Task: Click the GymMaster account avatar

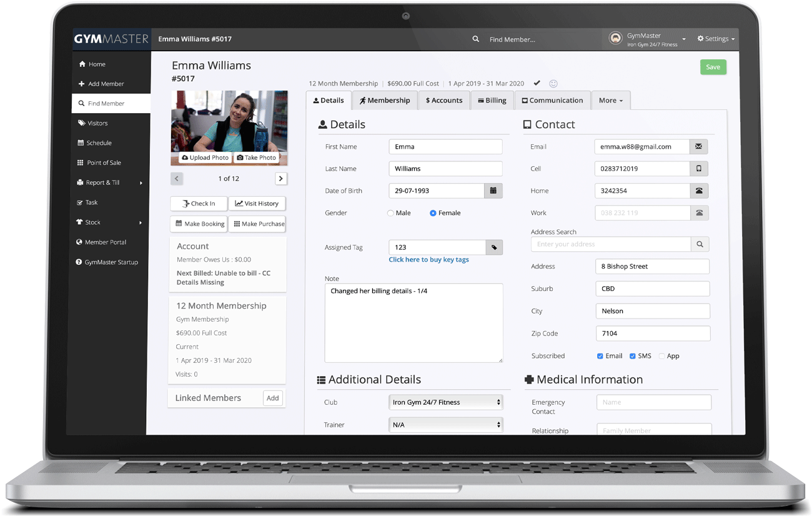Action: point(615,39)
